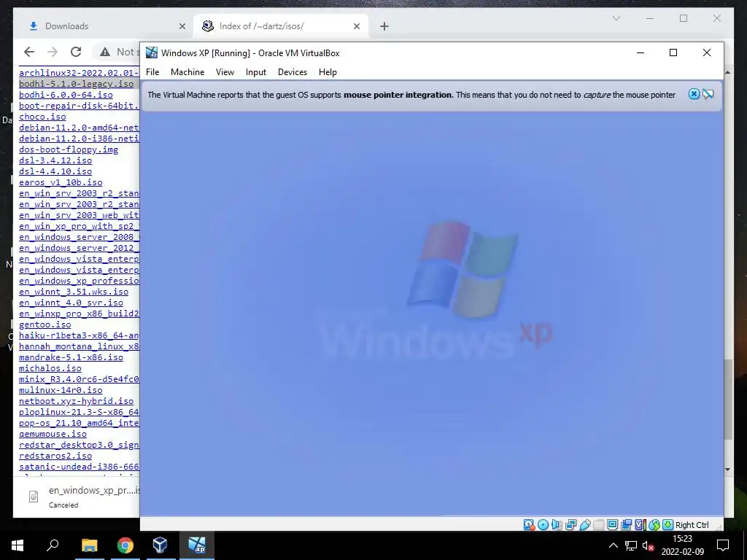Click the keyboard capture indicator beside Right Ctrl

click(x=668, y=525)
